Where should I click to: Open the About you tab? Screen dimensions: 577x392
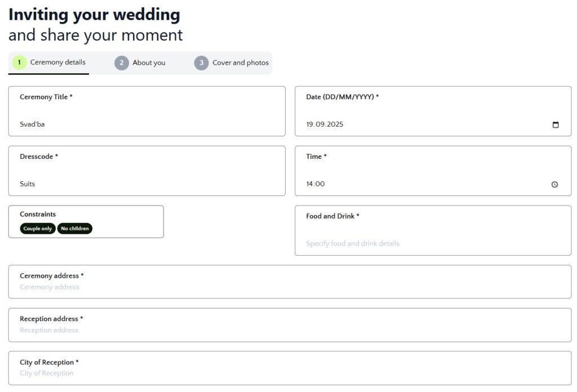[x=140, y=63]
